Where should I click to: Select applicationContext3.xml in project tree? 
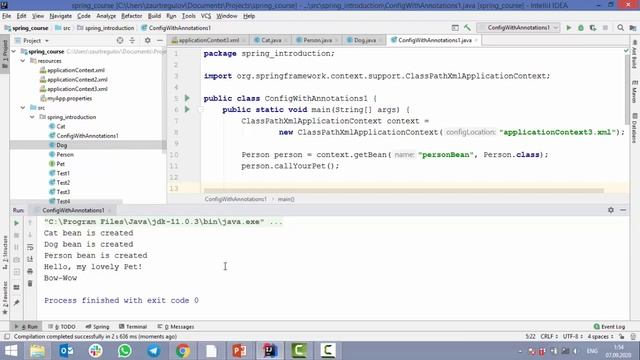click(77, 89)
